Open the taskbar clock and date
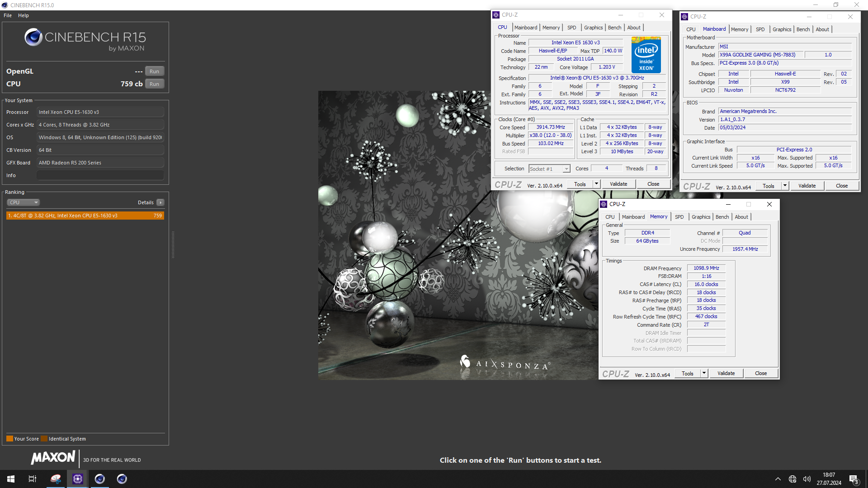Screen dimensions: 868x488 point(829,479)
